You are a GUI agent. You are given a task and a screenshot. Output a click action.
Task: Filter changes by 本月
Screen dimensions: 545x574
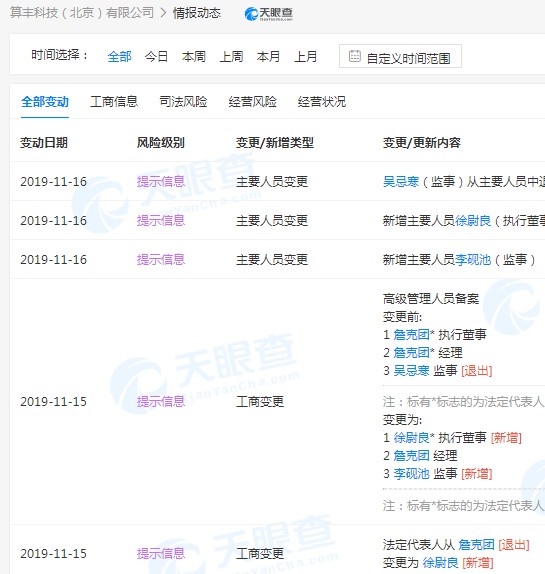pos(268,57)
